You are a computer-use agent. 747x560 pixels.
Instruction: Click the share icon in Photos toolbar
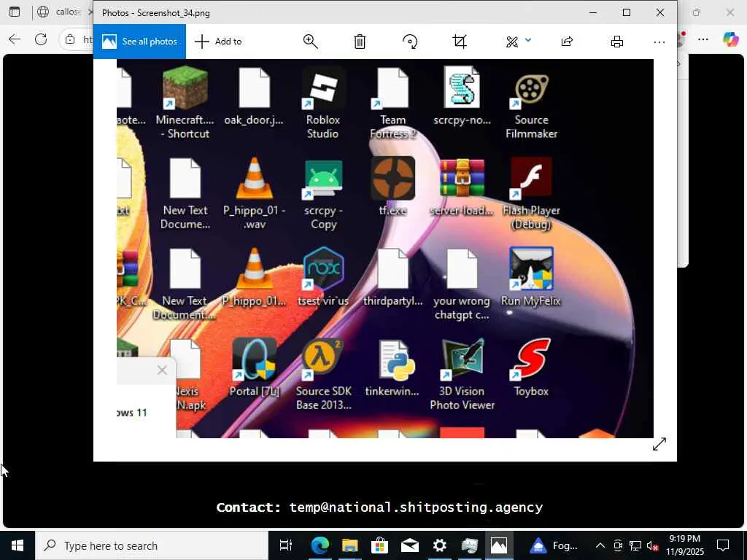coord(567,42)
